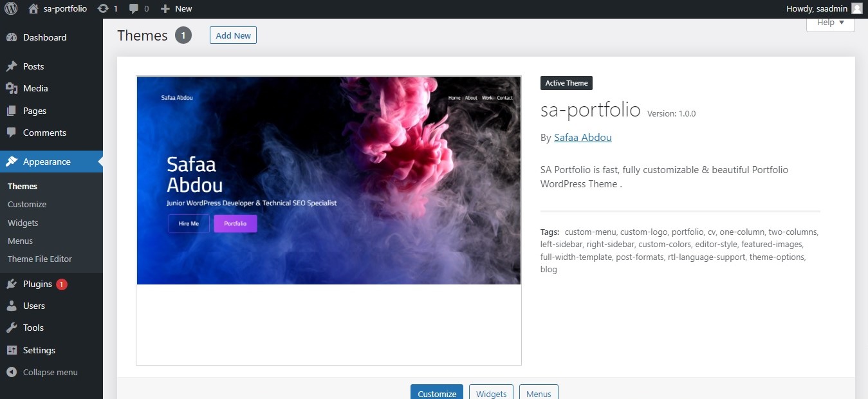Open the Plugins menu with update badge
This screenshot has height=399, width=868.
[37, 284]
